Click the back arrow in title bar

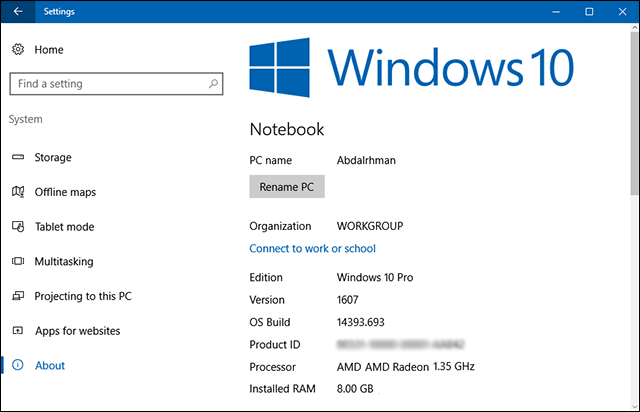(18, 12)
